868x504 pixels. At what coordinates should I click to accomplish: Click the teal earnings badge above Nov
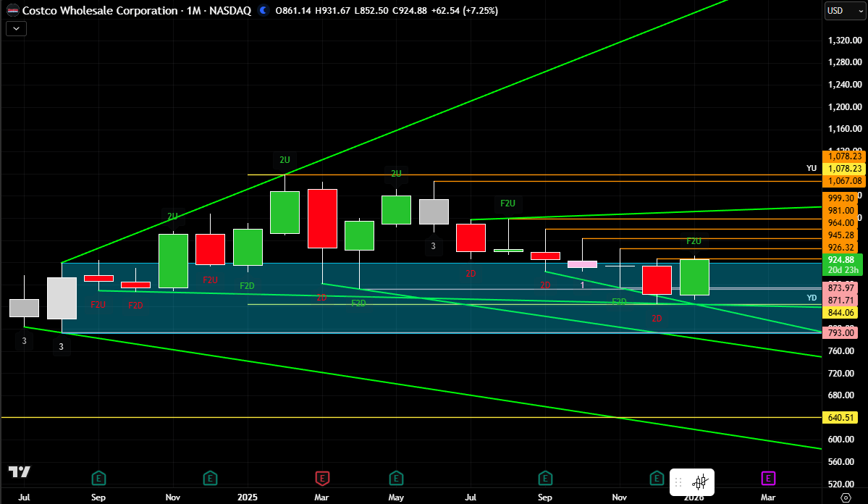coord(210,478)
